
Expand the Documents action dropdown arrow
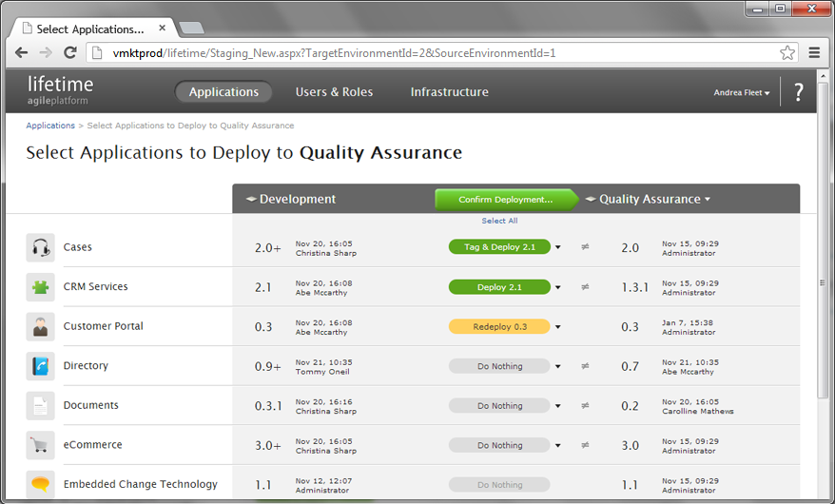(558, 405)
